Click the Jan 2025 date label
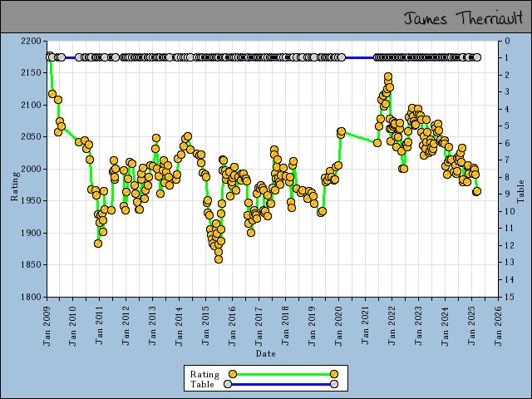 [471, 327]
